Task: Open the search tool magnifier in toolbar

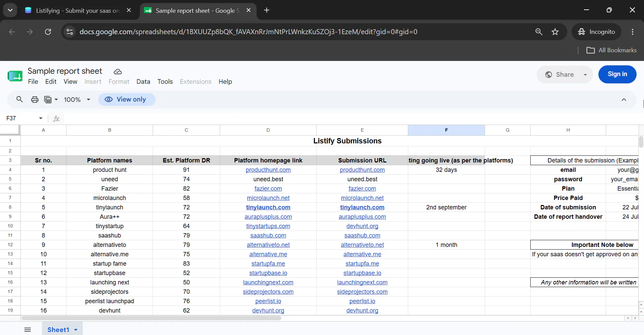Action: (x=19, y=99)
